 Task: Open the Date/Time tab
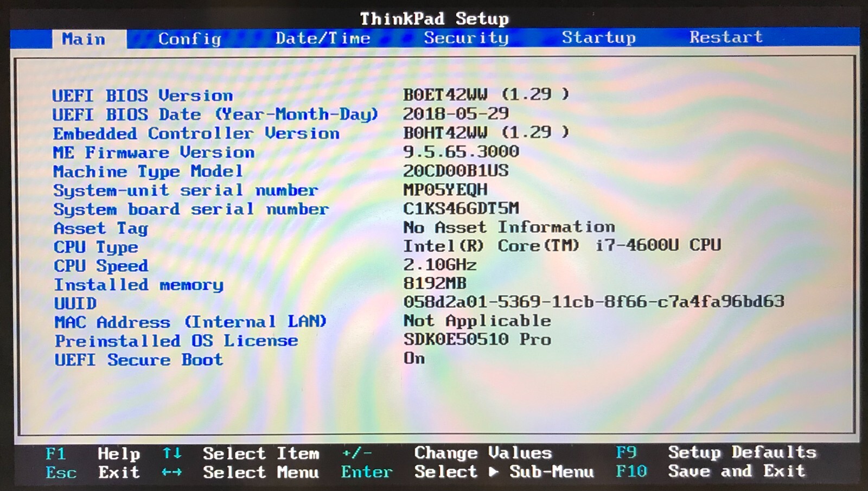[323, 38]
